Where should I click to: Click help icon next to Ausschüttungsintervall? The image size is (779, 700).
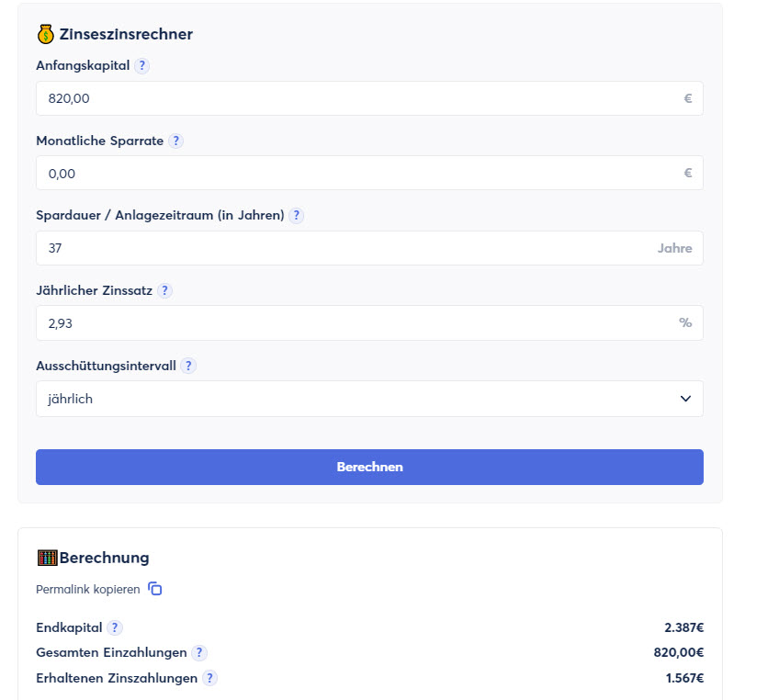pos(188,366)
